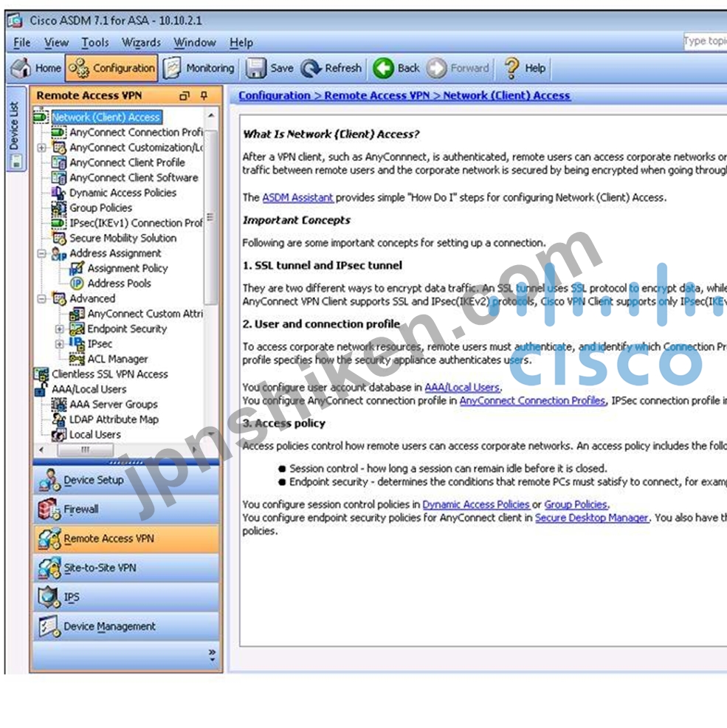
Task: Click the AnyConnect Client Profile tree icon
Action: point(58,162)
